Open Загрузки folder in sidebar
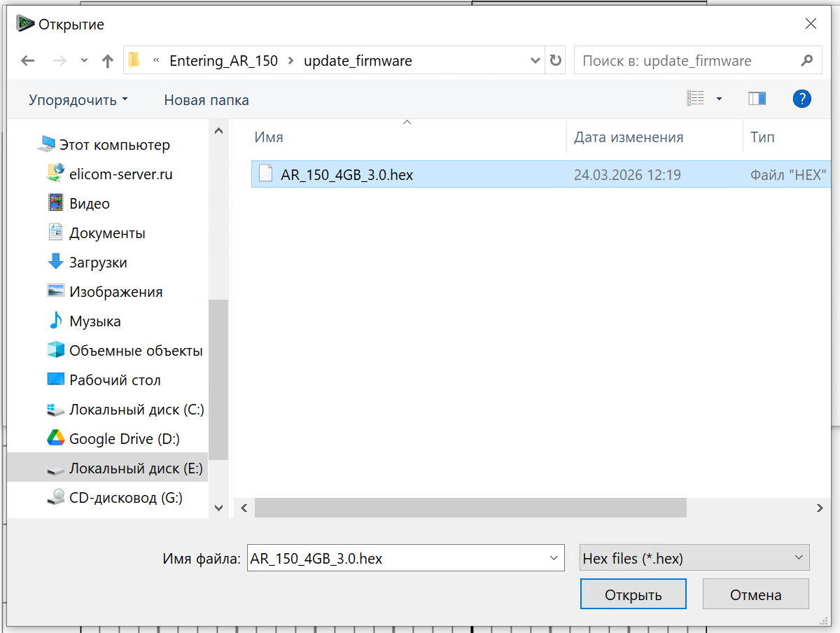Screen dimensions: 840x633 coord(98,263)
